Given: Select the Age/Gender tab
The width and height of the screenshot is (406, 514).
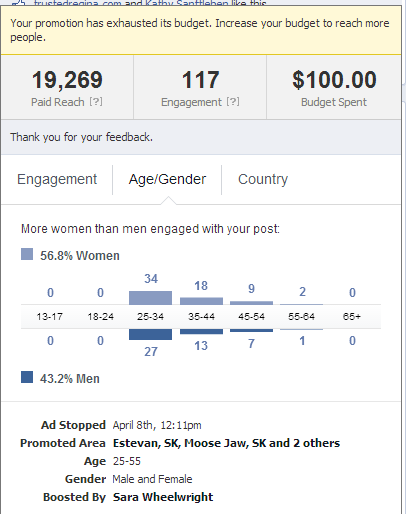Looking at the screenshot, I should pos(167,179).
